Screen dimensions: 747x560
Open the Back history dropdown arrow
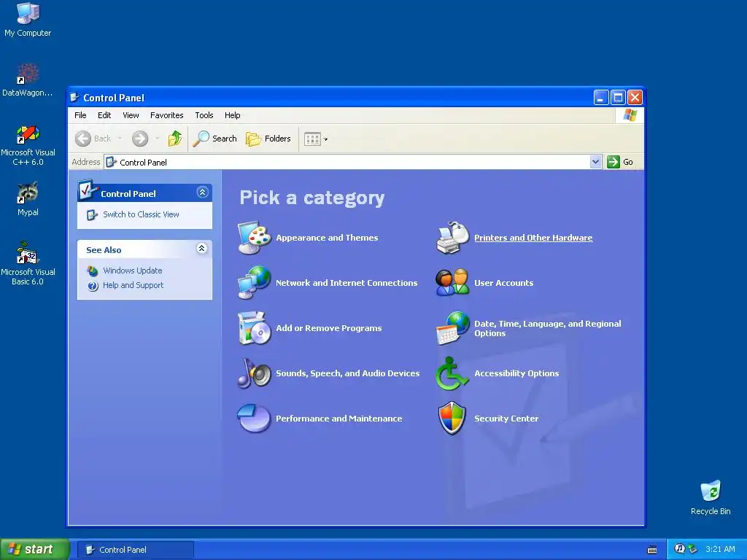click(x=120, y=139)
